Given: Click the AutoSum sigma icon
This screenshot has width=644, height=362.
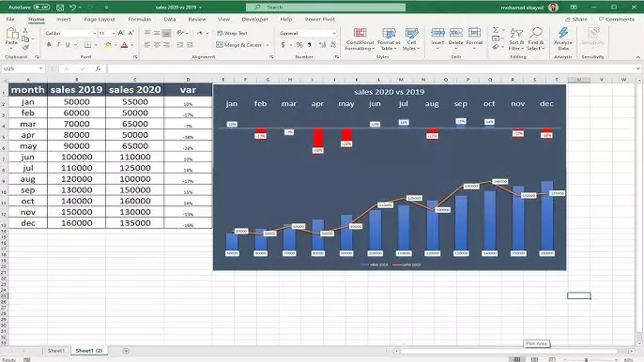Looking at the screenshot, I should (x=496, y=30).
